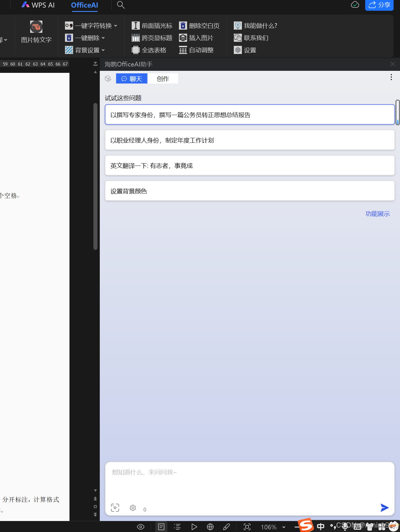The width and height of the screenshot is (400, 532).
Task: Expand 一键删除 dropdown arrow
Action: [x=103, y=38]
